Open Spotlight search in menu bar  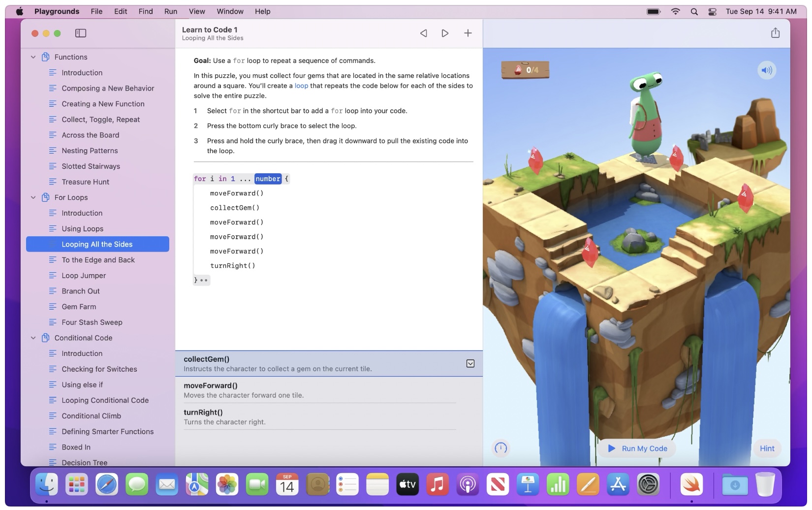tap(694, 11)
